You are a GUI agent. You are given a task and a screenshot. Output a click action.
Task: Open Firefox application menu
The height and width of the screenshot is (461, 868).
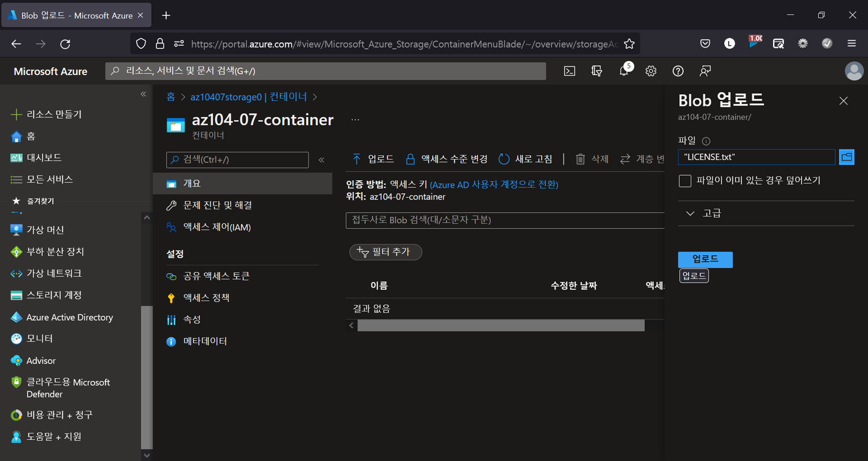pos(852,43)
